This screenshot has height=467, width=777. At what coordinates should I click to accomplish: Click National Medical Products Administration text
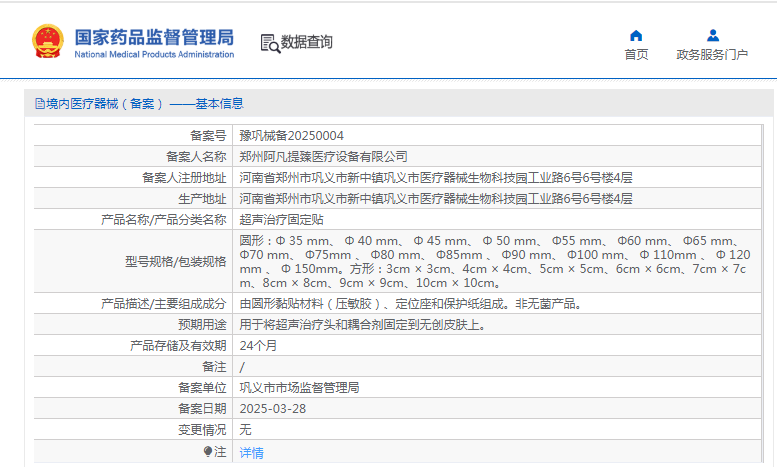154,55
